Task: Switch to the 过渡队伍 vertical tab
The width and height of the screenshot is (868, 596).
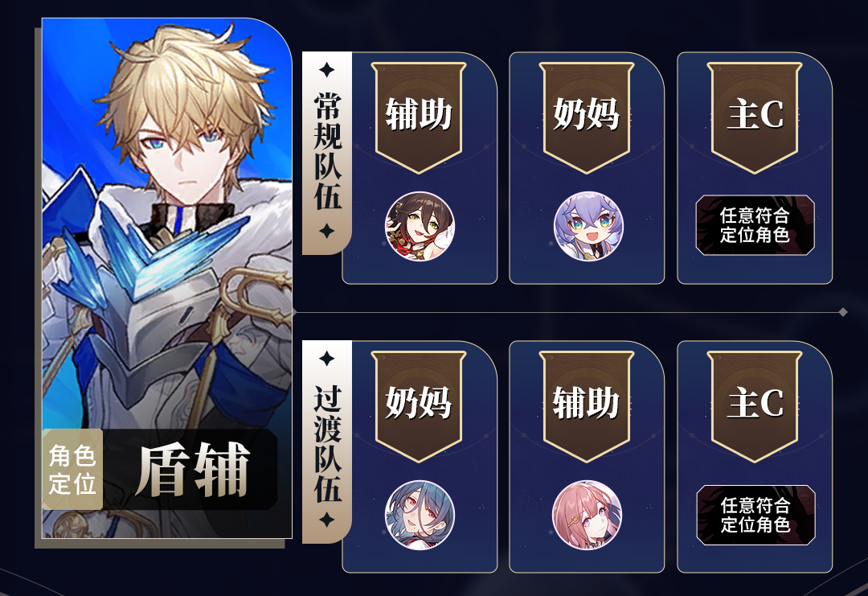Action: pos(326,442)
